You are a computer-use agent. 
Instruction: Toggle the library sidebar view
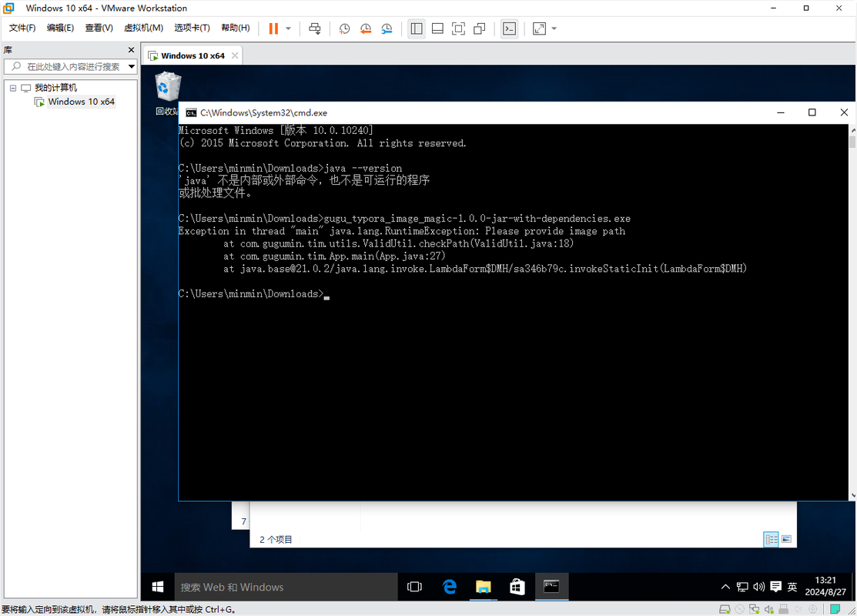(x=417, y=28)
